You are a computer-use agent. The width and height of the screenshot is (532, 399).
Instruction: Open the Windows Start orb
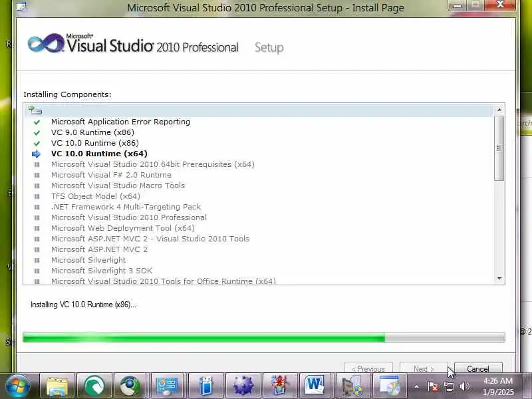(17, 386)
